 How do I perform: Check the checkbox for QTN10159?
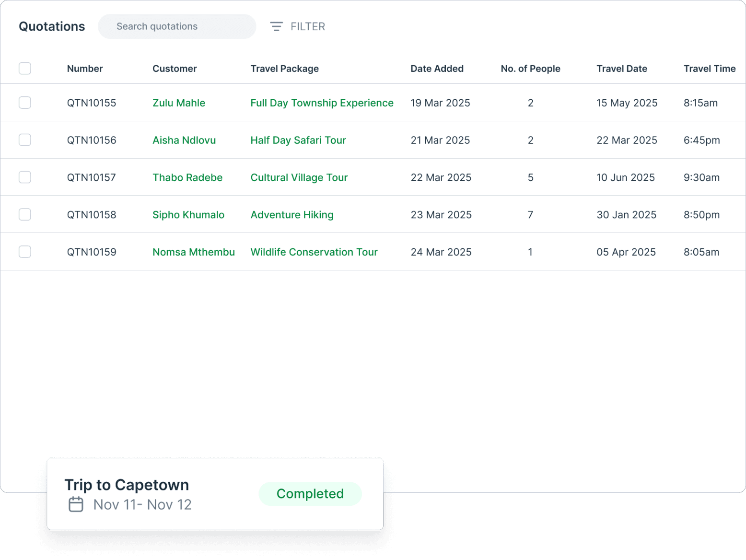click(x=24, y=251)
